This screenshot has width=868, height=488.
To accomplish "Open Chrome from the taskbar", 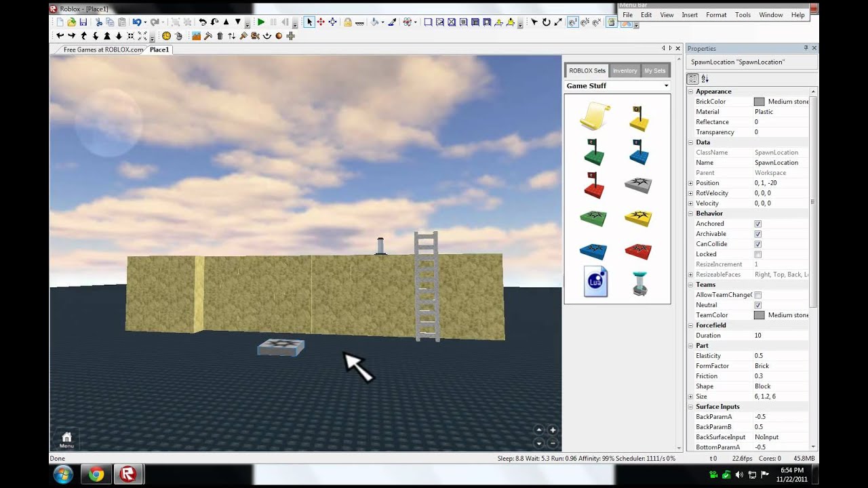I will tap(96, 474).
